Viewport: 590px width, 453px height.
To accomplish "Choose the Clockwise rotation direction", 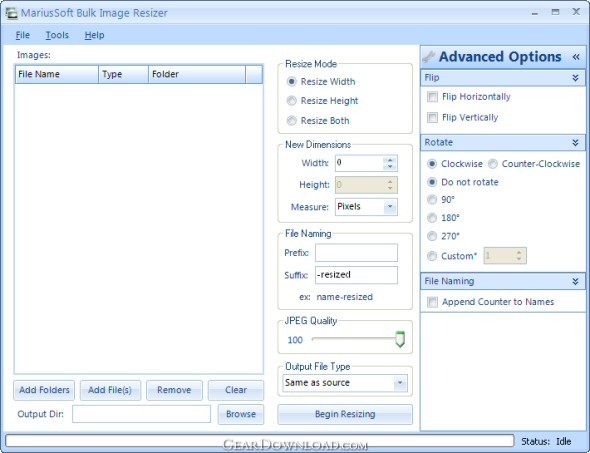I will click(432, 164).
